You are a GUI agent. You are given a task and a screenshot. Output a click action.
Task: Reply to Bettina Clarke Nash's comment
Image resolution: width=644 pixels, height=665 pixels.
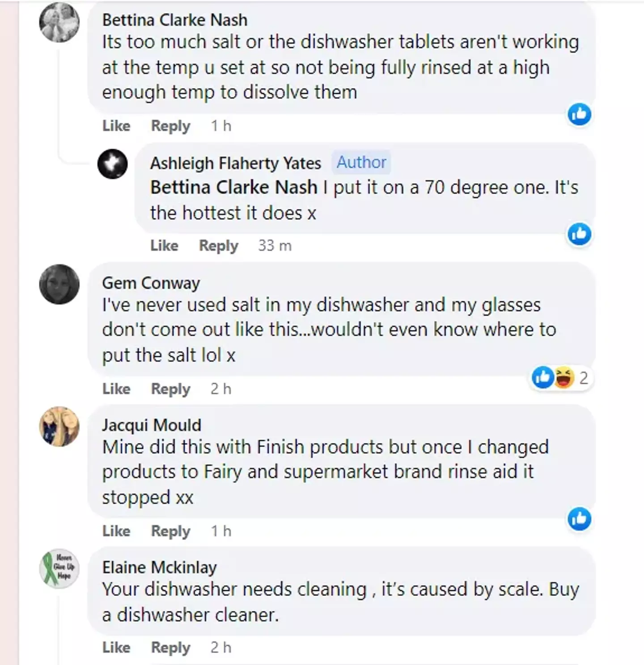[170, 126]
